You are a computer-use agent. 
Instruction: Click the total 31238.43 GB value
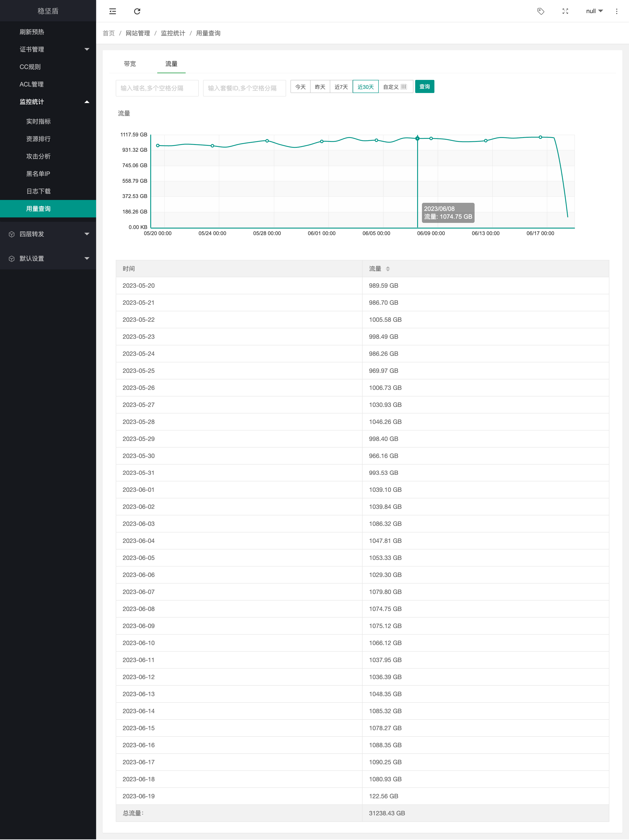(387, 813)
